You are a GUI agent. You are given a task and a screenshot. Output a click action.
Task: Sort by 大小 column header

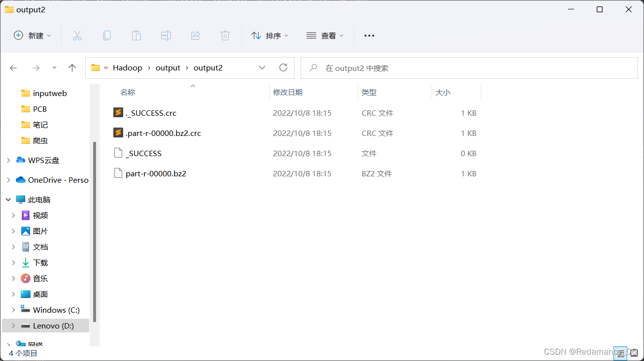click(442, 92)
